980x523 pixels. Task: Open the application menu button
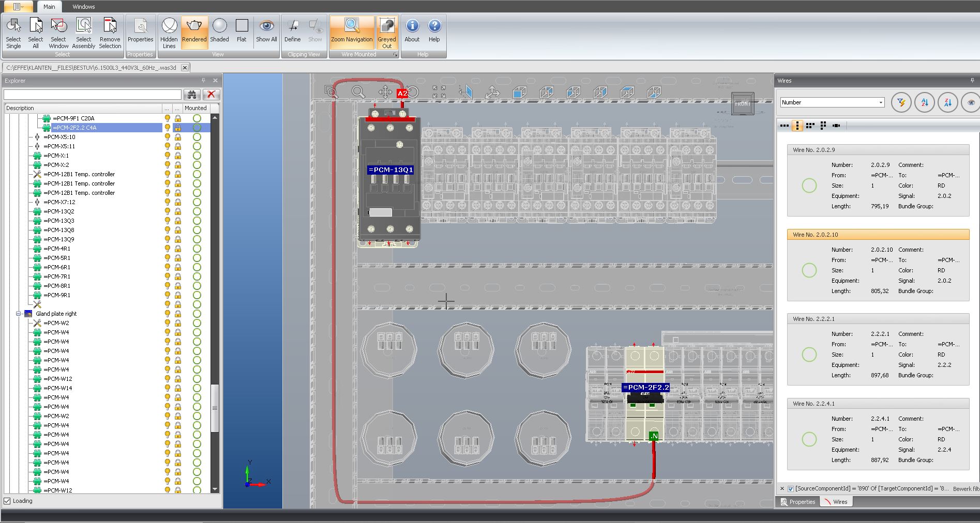(x=18, y=7)
